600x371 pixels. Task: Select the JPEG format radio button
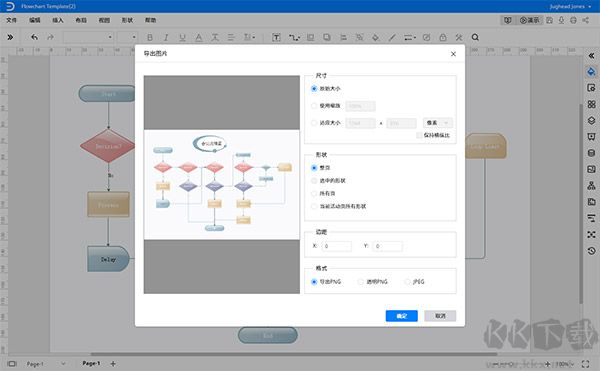(408, 282)
